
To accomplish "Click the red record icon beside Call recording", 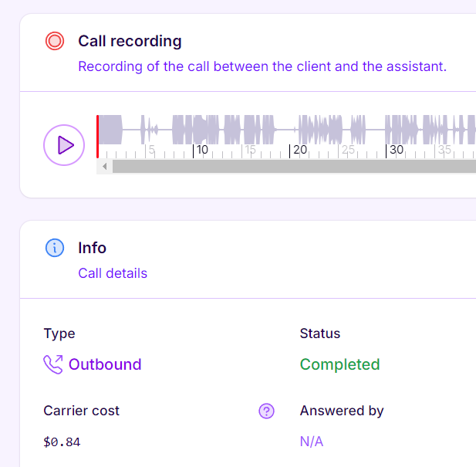I will [55, 41].
